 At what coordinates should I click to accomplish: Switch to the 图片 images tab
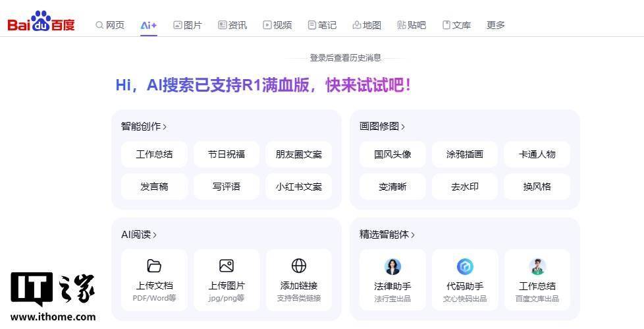point(188,25)
